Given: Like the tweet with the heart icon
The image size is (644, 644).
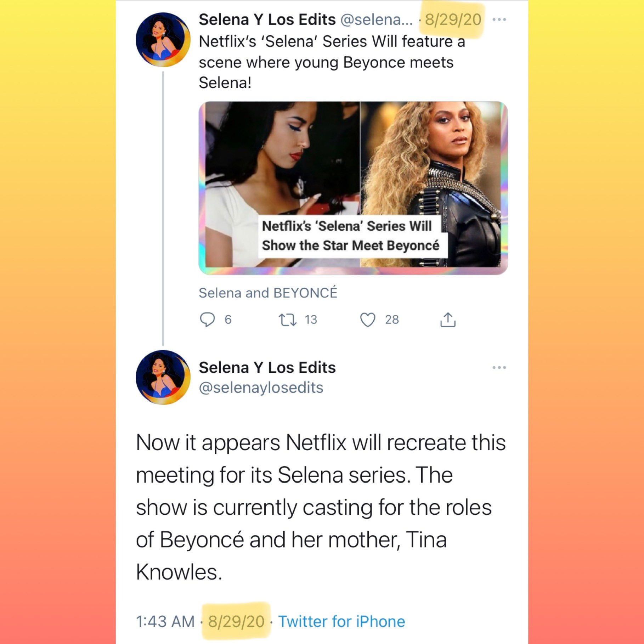Looking at the screenshot, I should point(368,320).
